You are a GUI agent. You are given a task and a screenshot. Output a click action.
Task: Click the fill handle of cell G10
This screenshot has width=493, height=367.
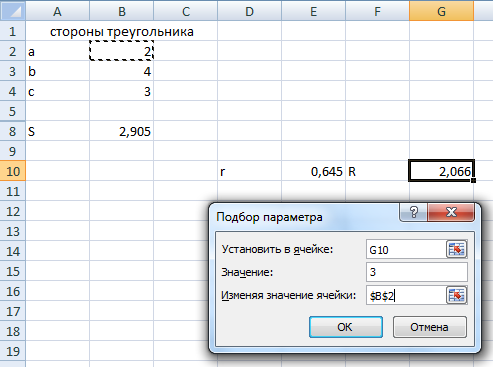tap(474, 180)
